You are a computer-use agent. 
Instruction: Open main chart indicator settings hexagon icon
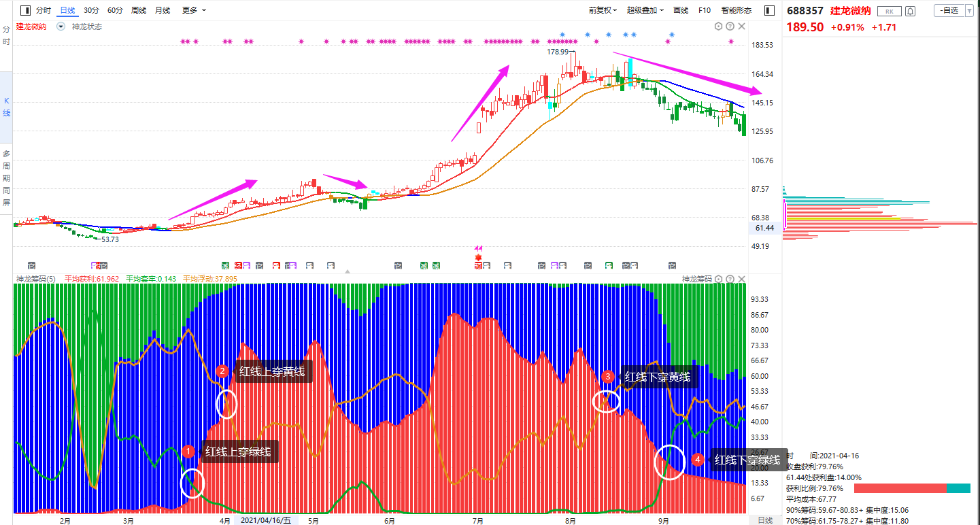coord(718,27)
